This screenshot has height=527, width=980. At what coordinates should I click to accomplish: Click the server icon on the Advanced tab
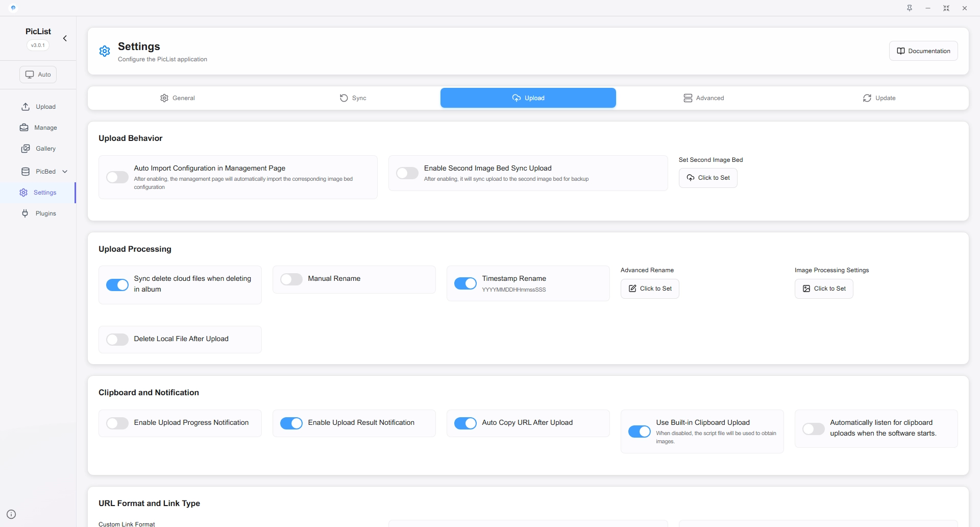pos(688,98)
